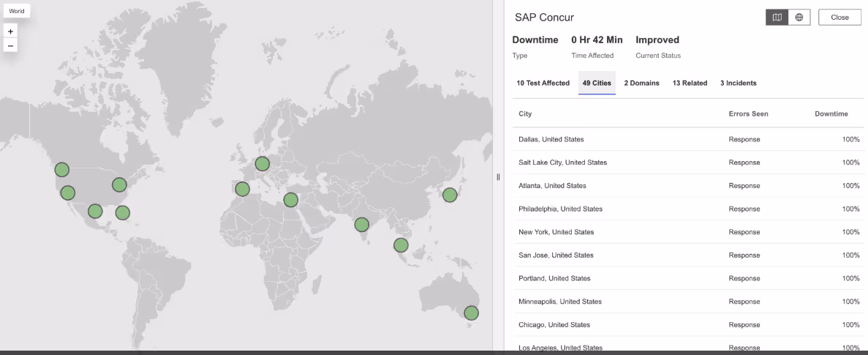
Task: Sort by the Errors Seen column header
Action: pyautogui.click(x=748, y=113)
